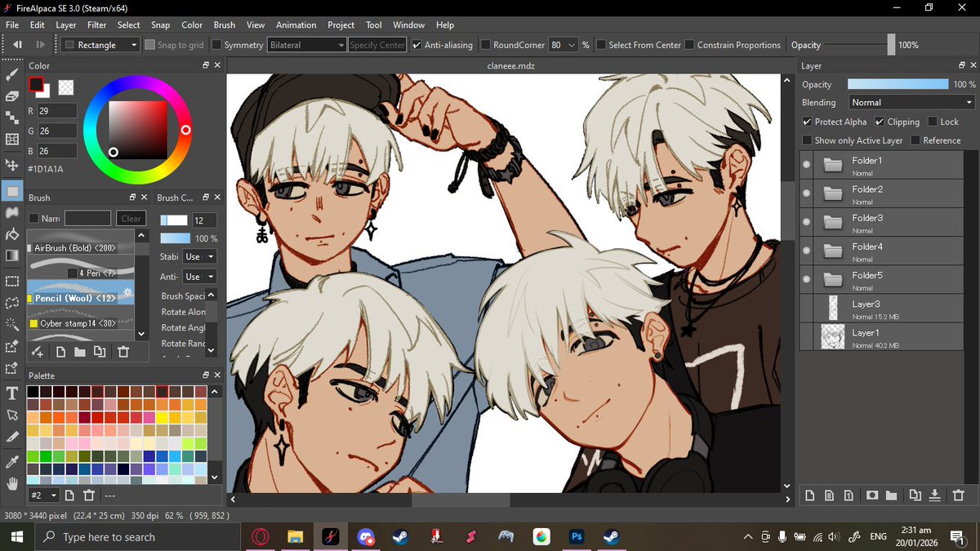Select the Bucket fill tool
The image size is (980, 551).
(x=12, y=234)
